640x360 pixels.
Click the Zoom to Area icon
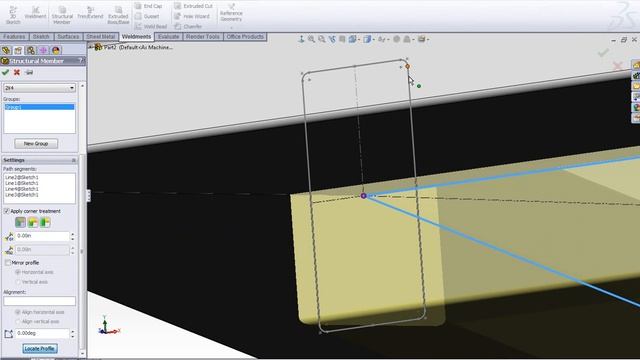pyautogui.click(x=322, y=39)
